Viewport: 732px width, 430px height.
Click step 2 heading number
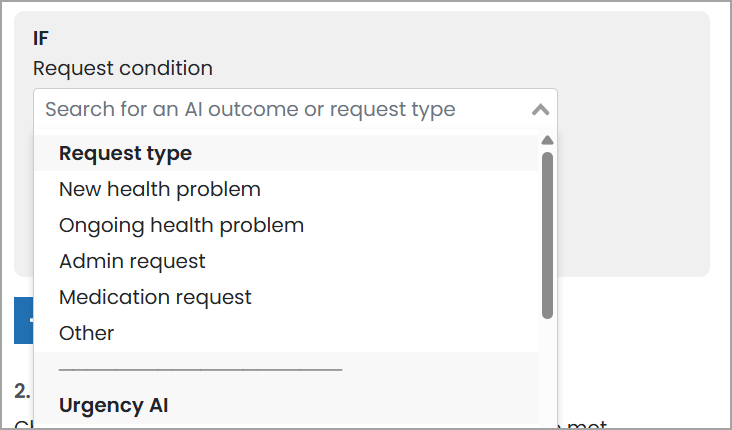[21, 390]
